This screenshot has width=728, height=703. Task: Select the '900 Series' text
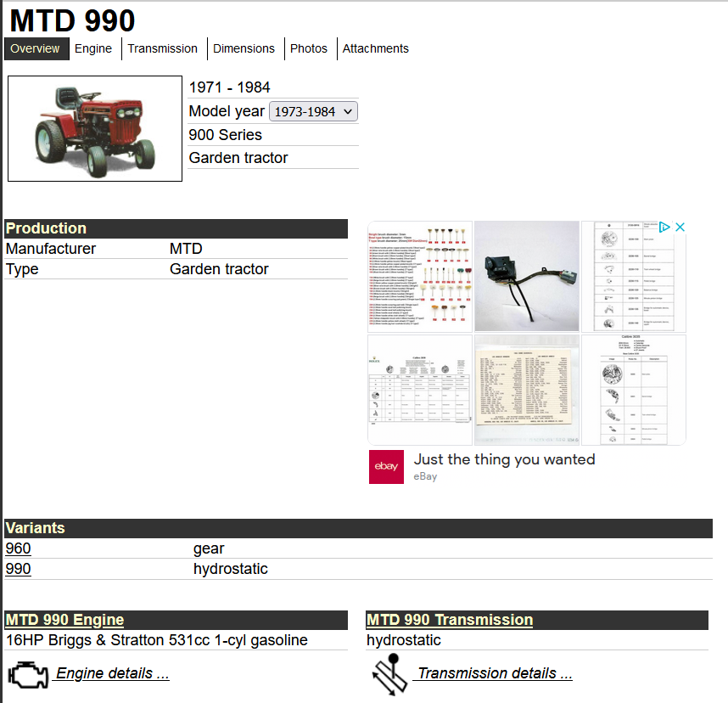225,135
